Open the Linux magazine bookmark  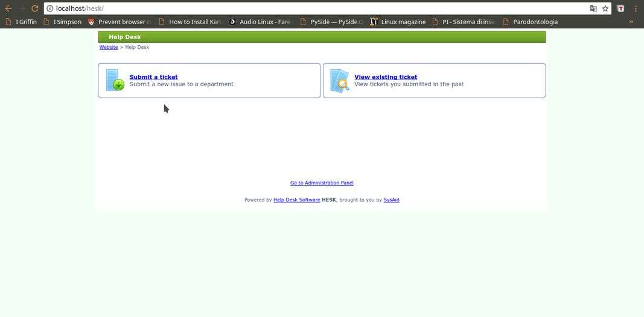coord(398,22)
